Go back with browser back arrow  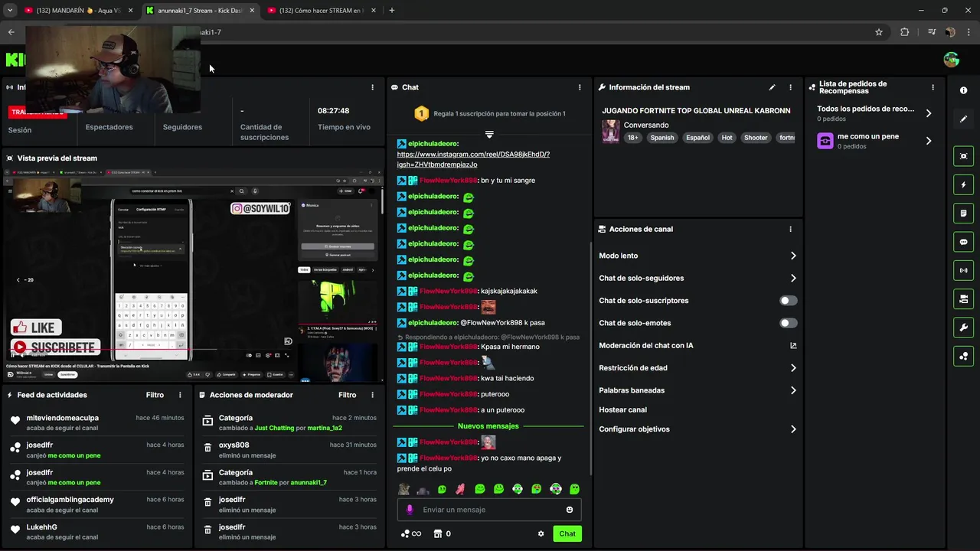click(x=11, y=32)
